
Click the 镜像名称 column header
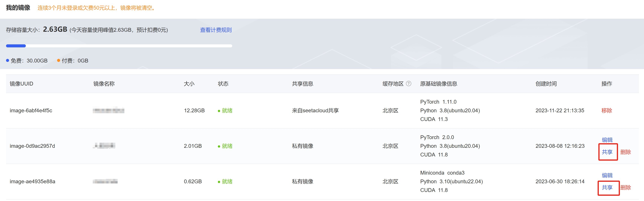pos(104,84)
